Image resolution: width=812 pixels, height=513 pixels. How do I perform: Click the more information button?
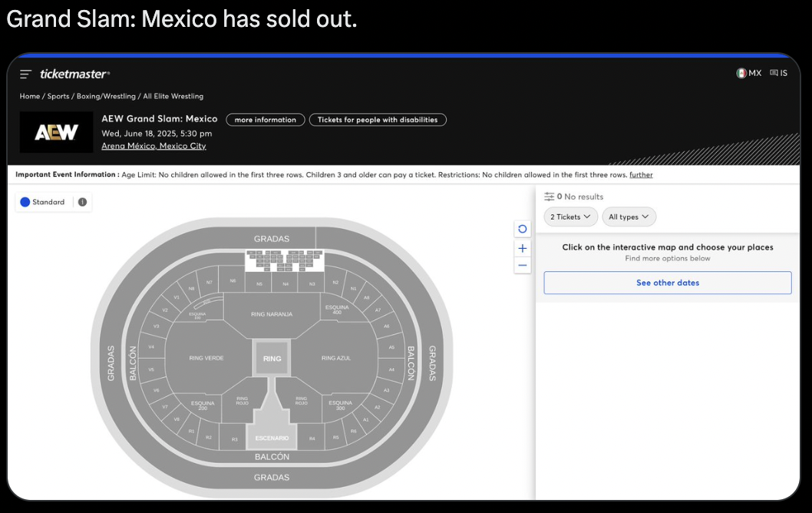pos(265,120)
